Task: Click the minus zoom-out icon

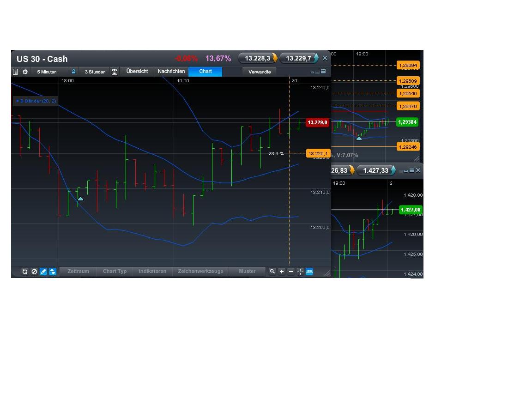Action: 291,272
